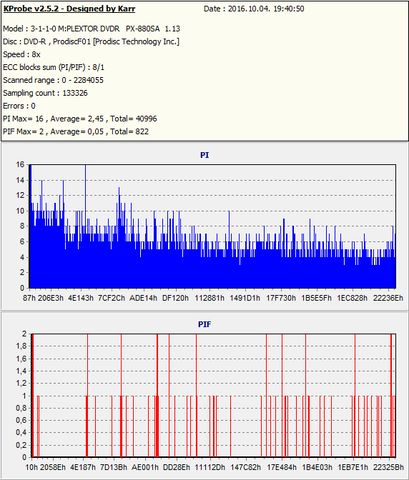Click the first thick red PIF bar

[33, 395]
